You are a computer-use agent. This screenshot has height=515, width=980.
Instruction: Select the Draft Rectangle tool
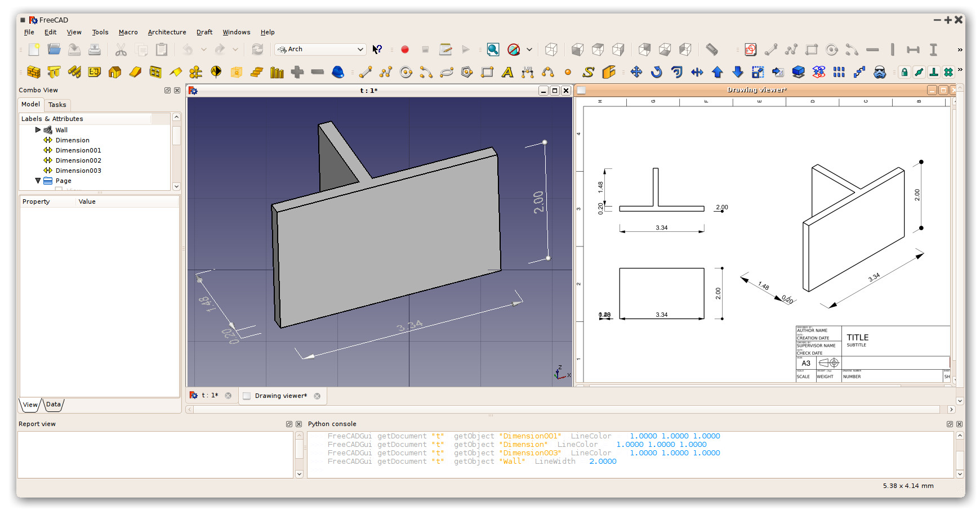(x=487, y=72)
